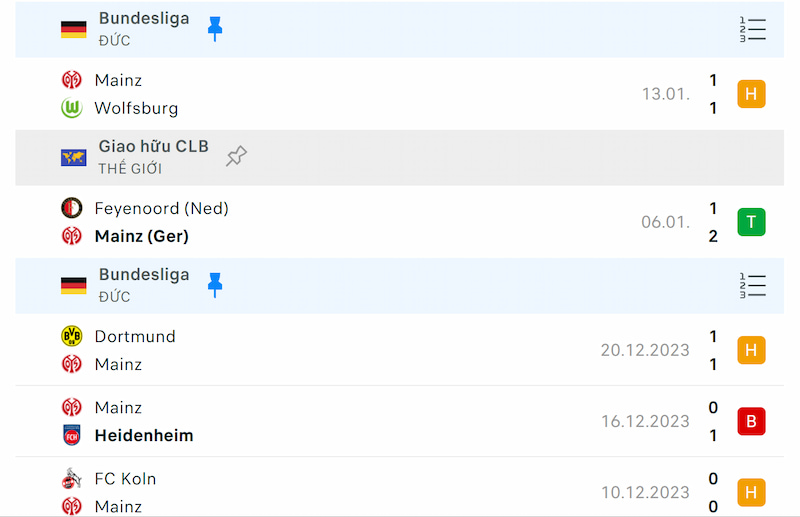Click the FC Koln goat logo
This screenshot has width=800, height=517.
coord(72,478)
